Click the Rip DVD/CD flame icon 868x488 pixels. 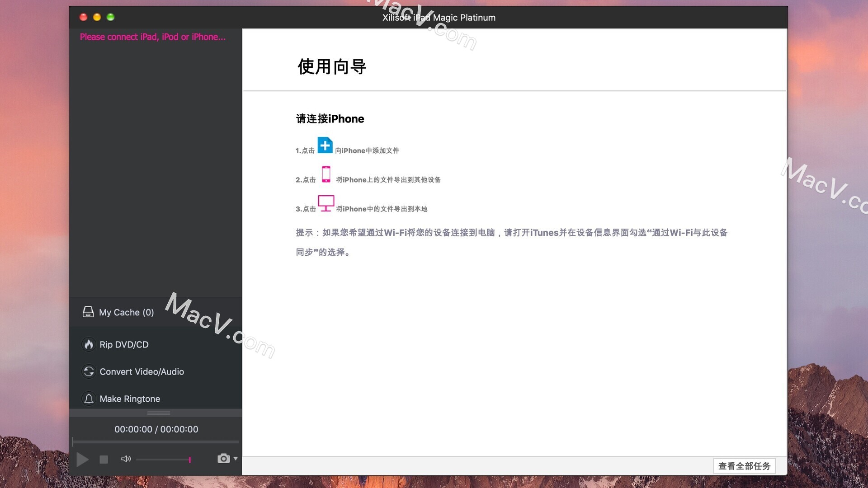pos(89,345)
